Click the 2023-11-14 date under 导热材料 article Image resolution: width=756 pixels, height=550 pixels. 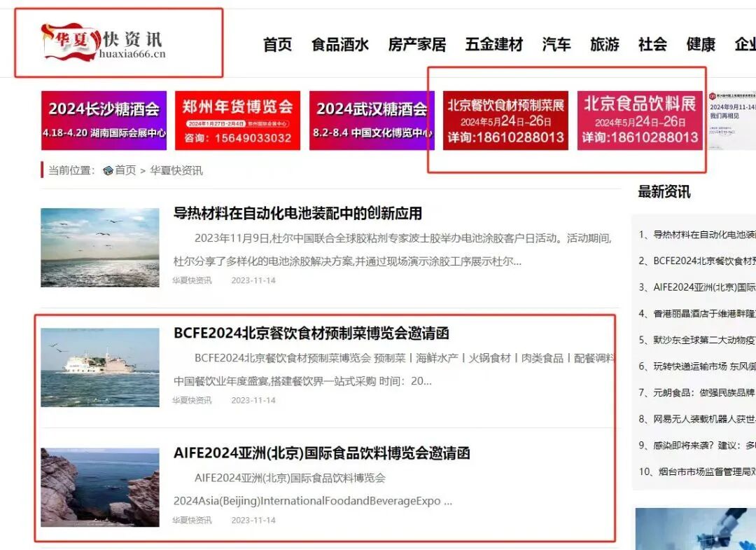253,280
